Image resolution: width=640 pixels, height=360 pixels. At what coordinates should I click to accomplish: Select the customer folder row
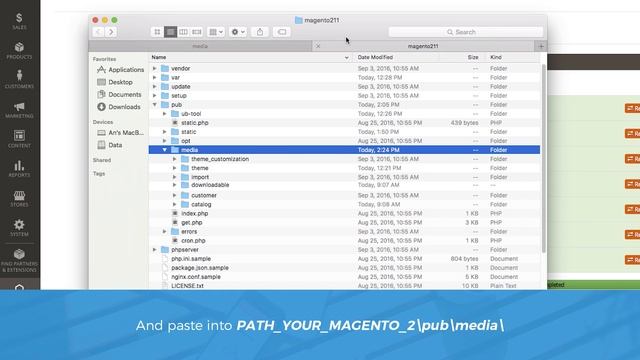click(344, 195)
